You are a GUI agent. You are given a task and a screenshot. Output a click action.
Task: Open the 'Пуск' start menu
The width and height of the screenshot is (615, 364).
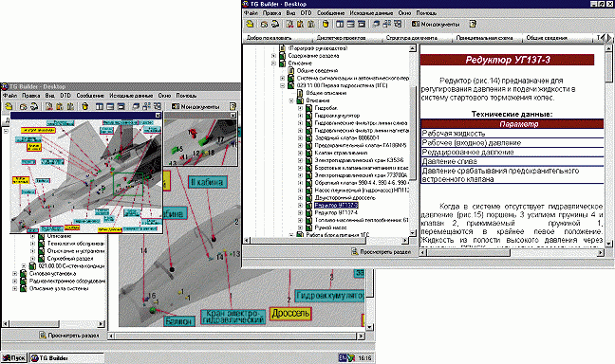[13, 357]
